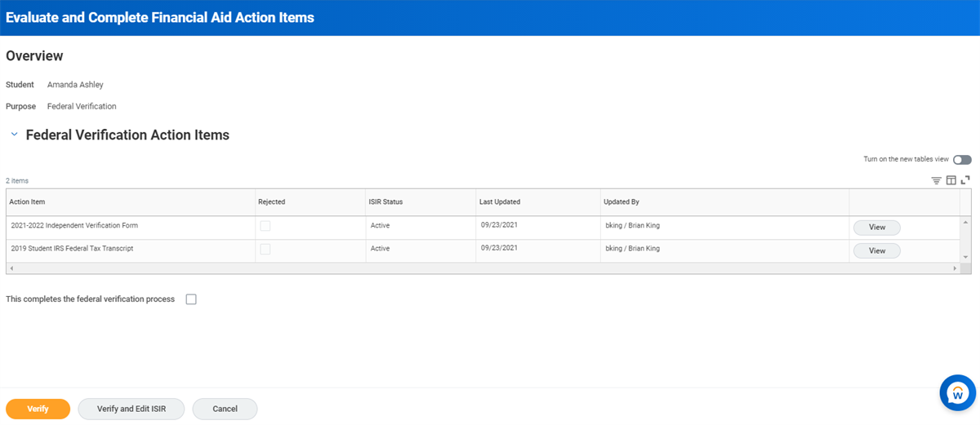
Task: Open the Workday assistant chat bubble
Action: 957,394
